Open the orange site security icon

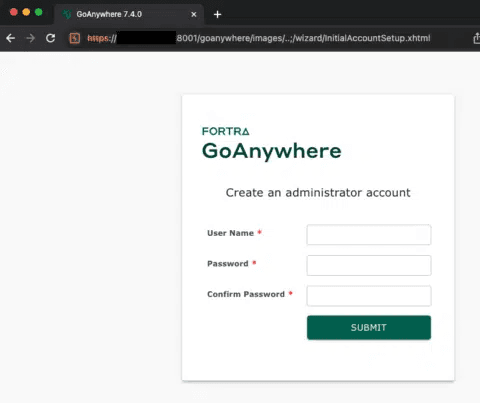tap(75, 38)
